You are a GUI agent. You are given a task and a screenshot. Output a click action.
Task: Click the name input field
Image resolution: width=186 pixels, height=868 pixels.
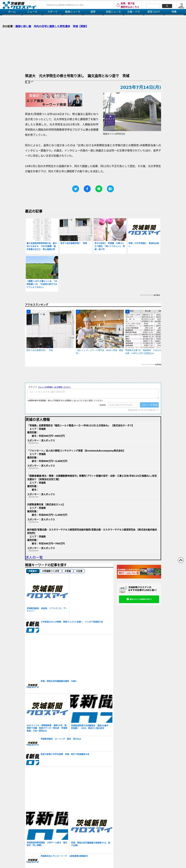[123, 405]
